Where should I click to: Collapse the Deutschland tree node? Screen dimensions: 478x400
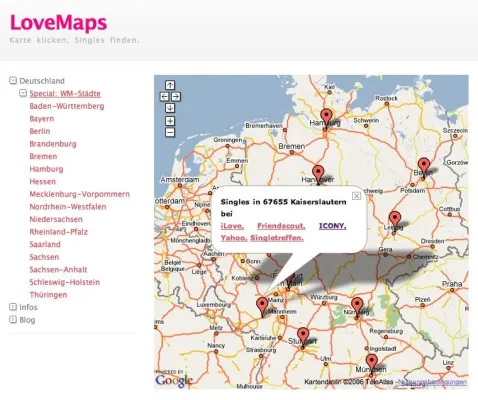tap(13, 80)
